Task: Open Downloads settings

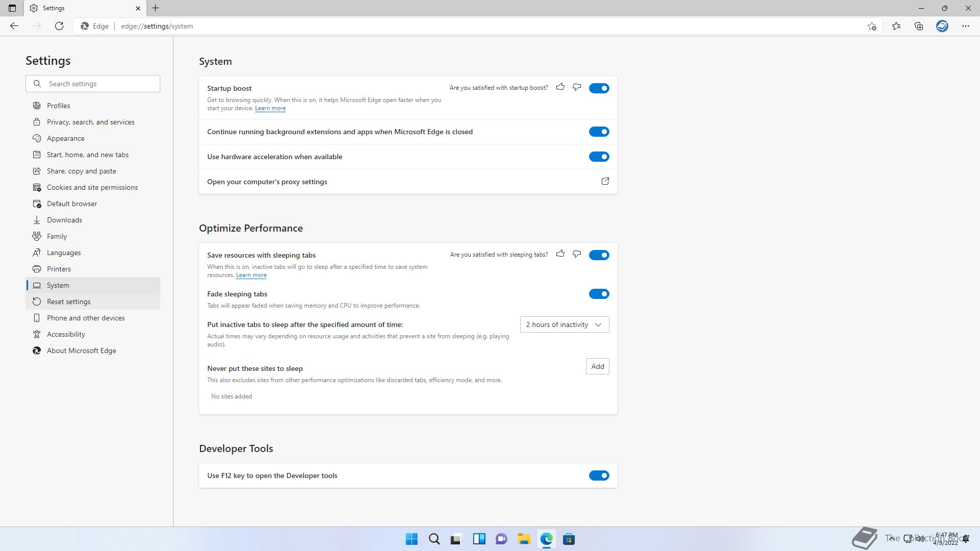Action: 93,220
